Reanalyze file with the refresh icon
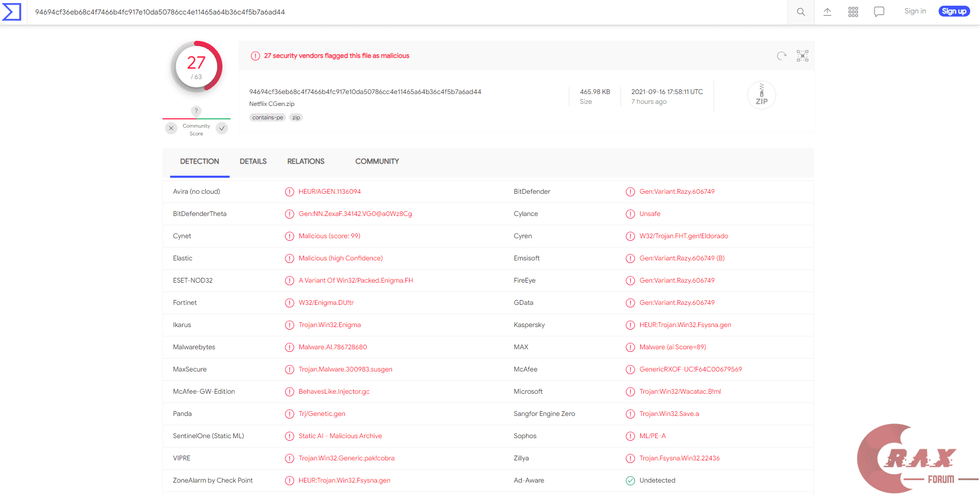The image size is (980, 495). 782,56
